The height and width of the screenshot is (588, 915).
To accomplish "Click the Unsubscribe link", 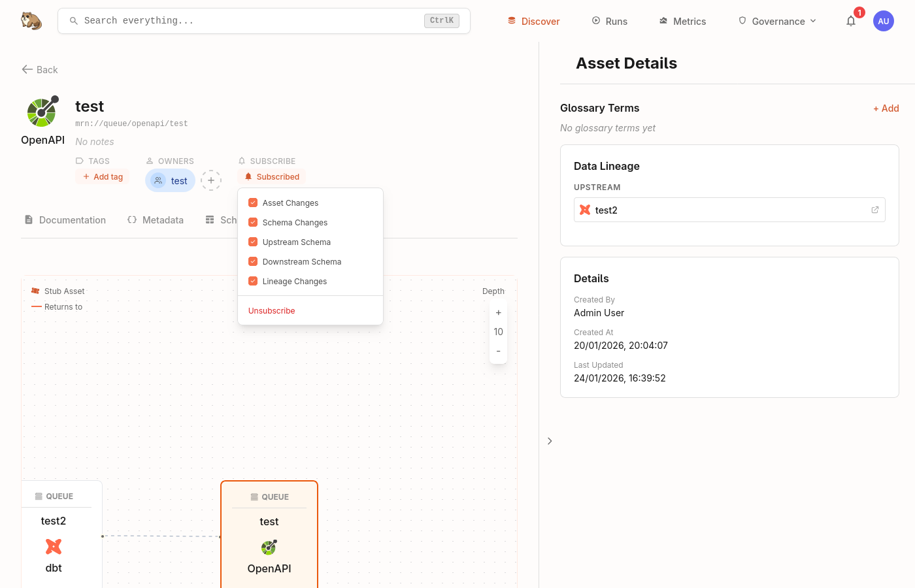I will click(x=271, y=310).
